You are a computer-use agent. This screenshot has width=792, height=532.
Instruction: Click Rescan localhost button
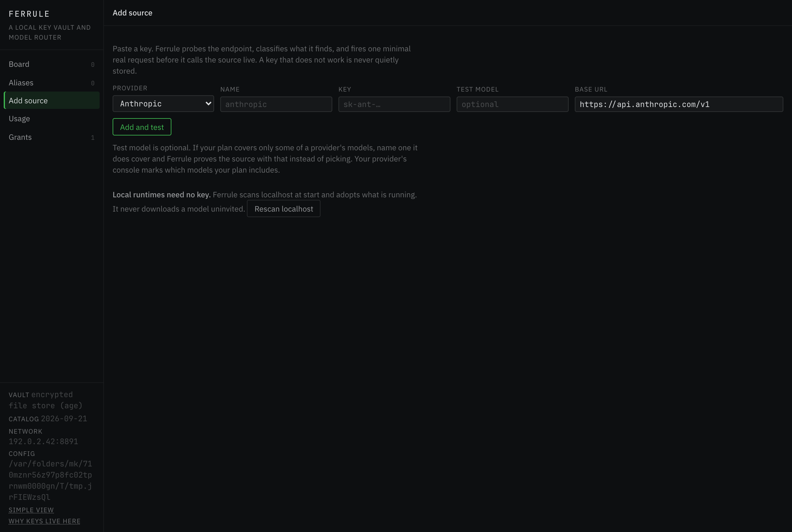[283, 209]
